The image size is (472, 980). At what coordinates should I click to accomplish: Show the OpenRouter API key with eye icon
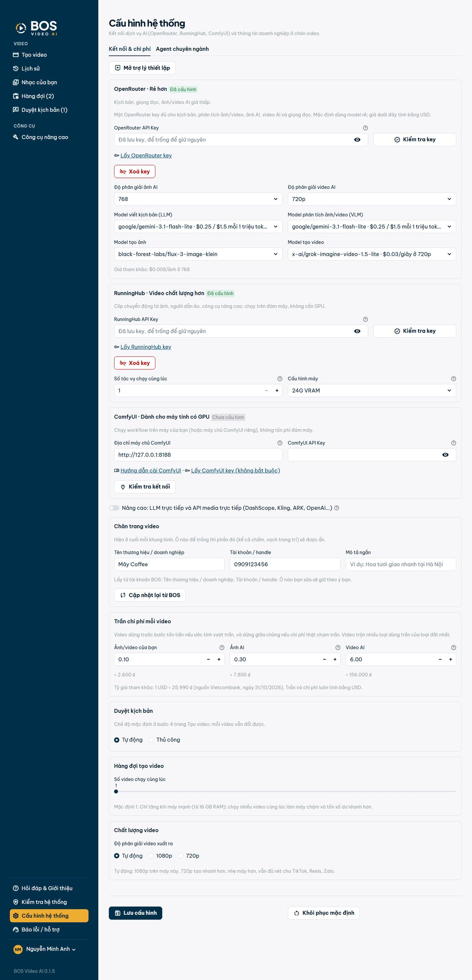357,140
